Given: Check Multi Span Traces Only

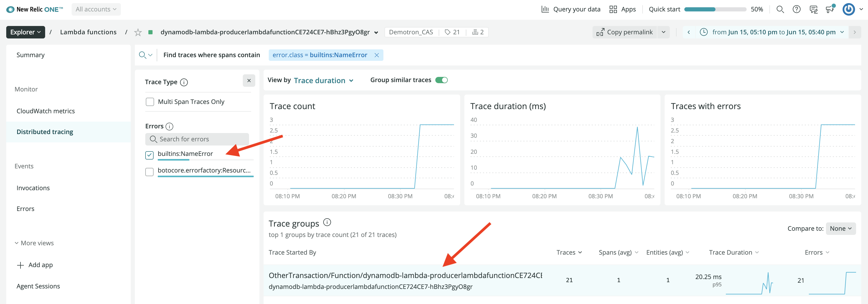Looking at the screenshot, I should 150,102.
